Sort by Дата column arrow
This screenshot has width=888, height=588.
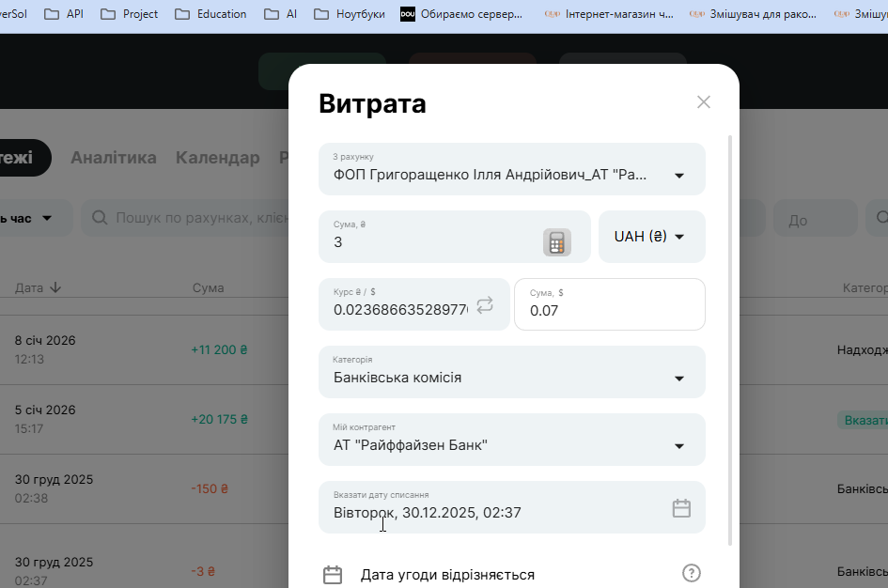pos(55,287)
